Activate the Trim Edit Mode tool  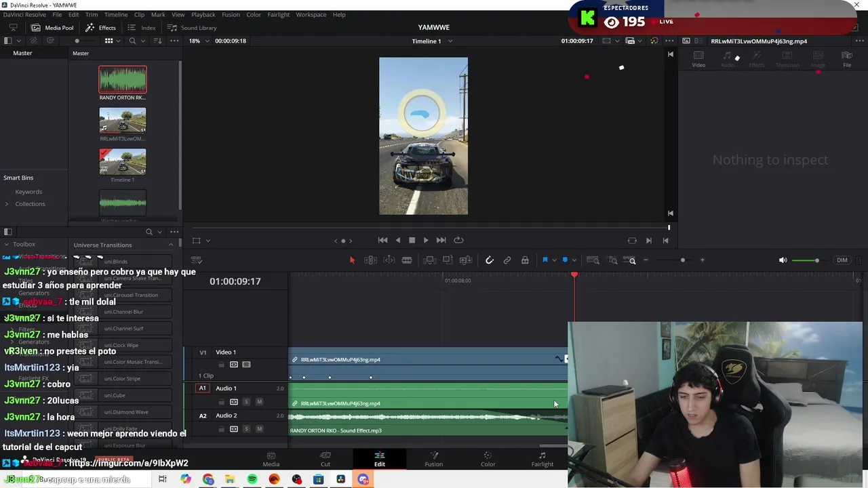click(370, 260)
